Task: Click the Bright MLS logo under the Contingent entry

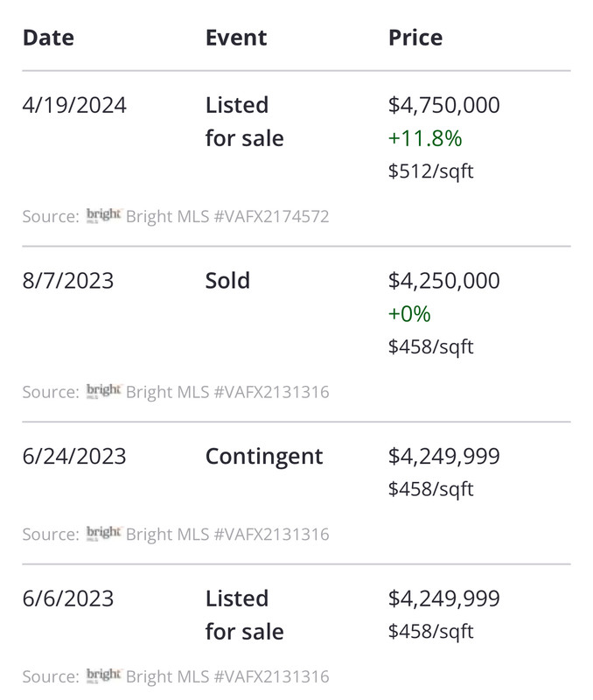Action: pos(103,533)
